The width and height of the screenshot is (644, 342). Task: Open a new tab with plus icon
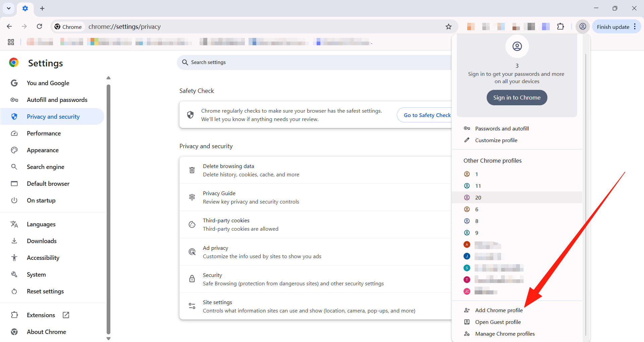pos(42,8)
